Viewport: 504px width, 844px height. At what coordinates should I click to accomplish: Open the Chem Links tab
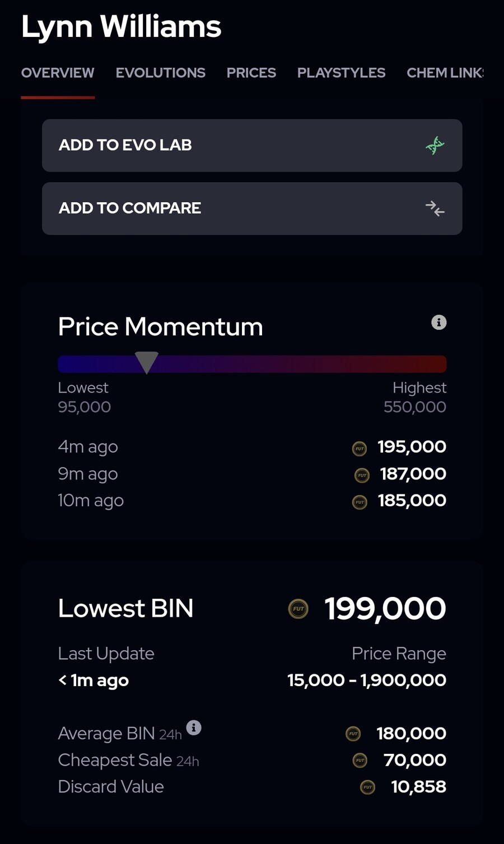(x=445, y=73)
